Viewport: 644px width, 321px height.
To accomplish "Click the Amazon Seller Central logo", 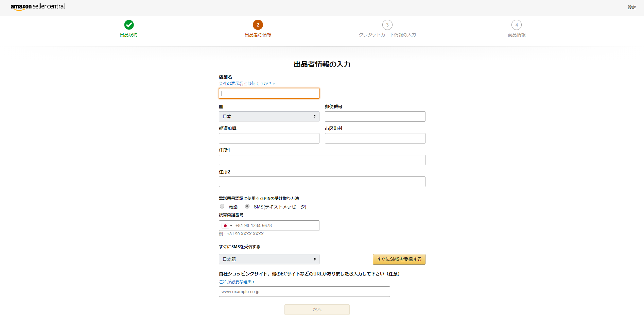I will tap(38, 7).
